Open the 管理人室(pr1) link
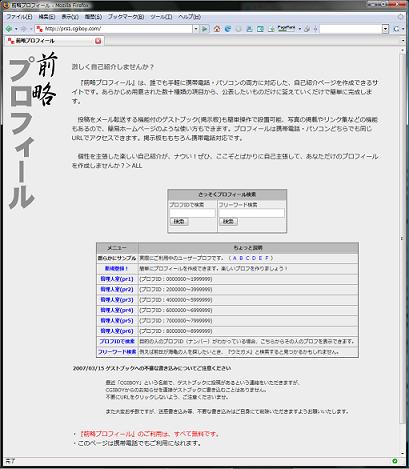Viewport: 409px width, 469px height. [x=117, y=279]
